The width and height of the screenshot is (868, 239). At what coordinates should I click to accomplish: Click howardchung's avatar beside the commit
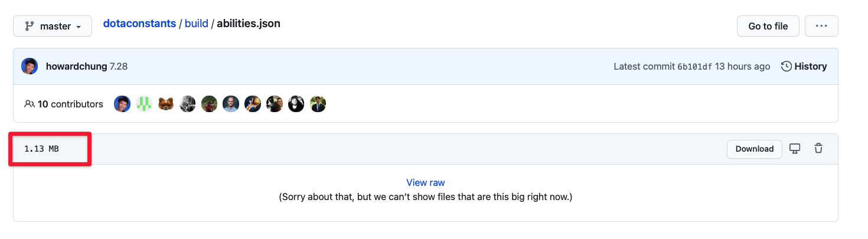tap(30, 67)
